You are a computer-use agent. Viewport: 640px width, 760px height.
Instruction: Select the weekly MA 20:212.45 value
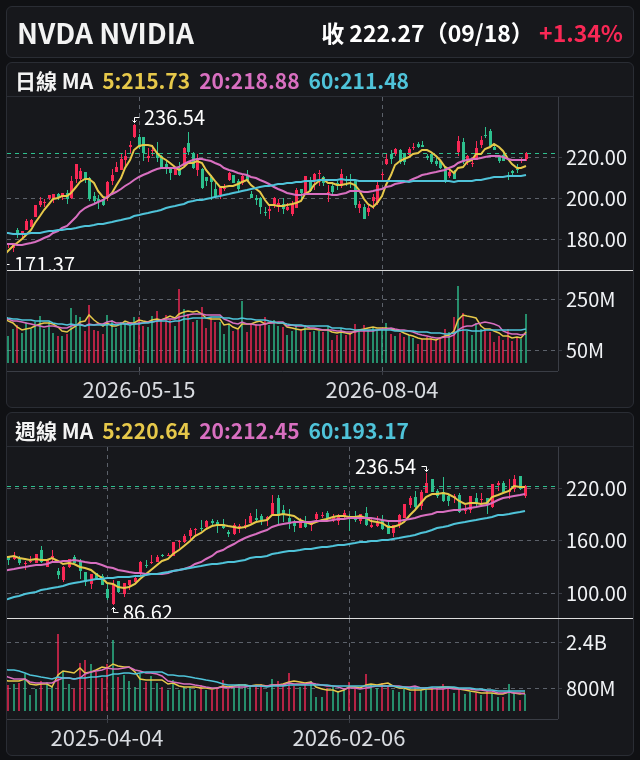pos(249,431)
